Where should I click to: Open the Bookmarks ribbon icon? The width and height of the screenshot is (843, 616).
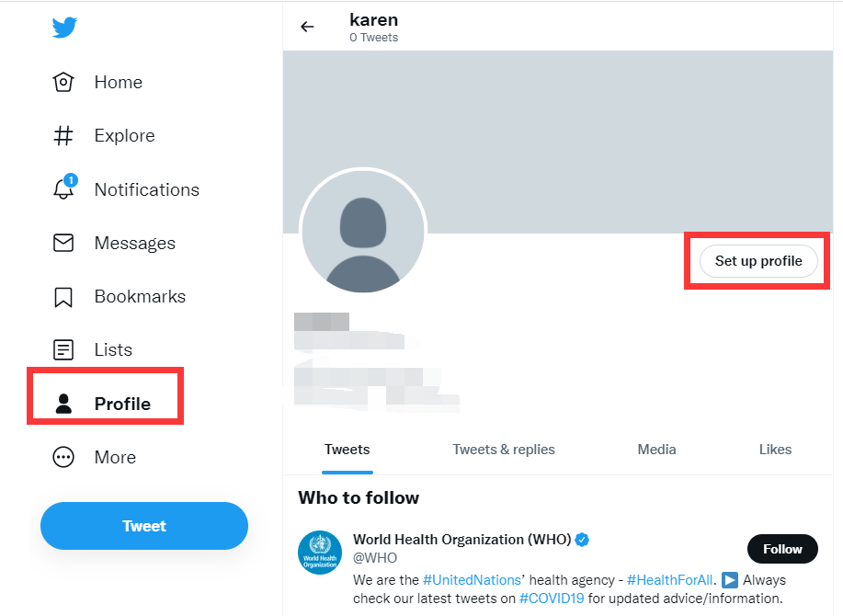click(x=63, y=297)
